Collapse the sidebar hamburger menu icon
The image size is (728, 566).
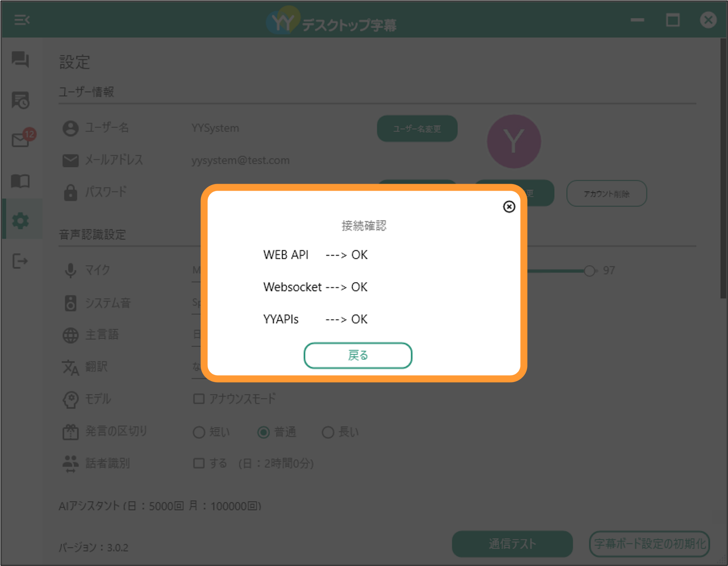point(22,20)
